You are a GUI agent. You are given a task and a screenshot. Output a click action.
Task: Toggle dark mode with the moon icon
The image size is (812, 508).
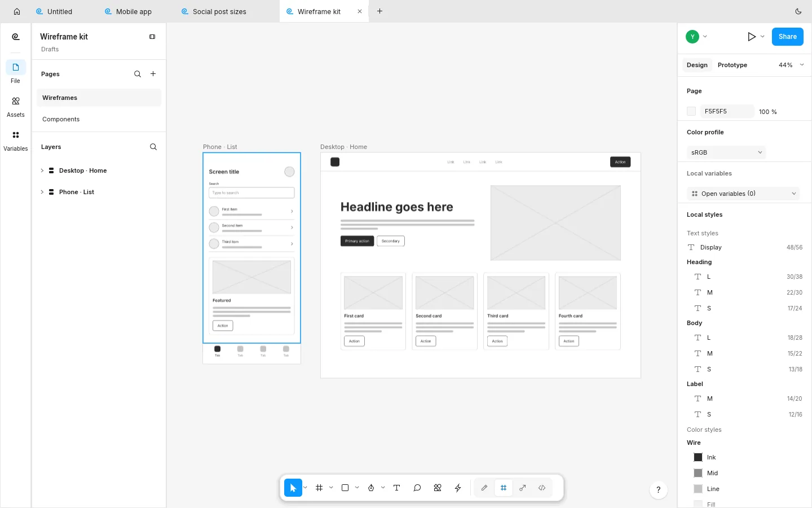(798, 11)
